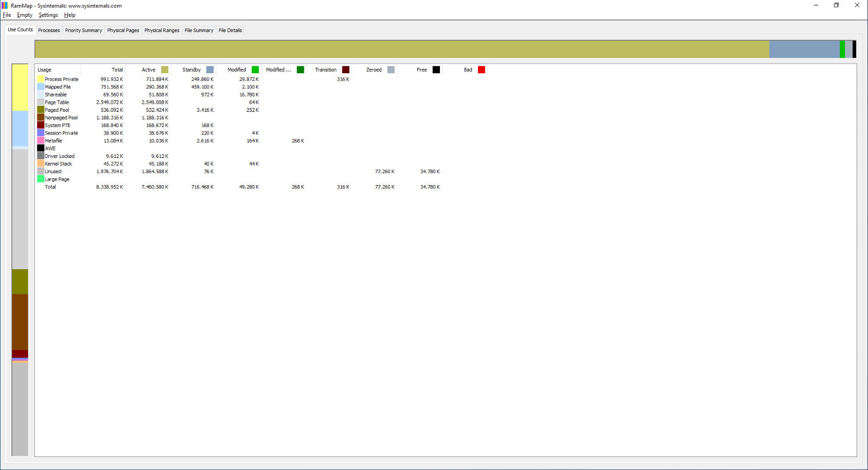The width and height of the screenshot is (868, 470).
Task: Switch to the File Details tab
Action: [x=230, y=30]
